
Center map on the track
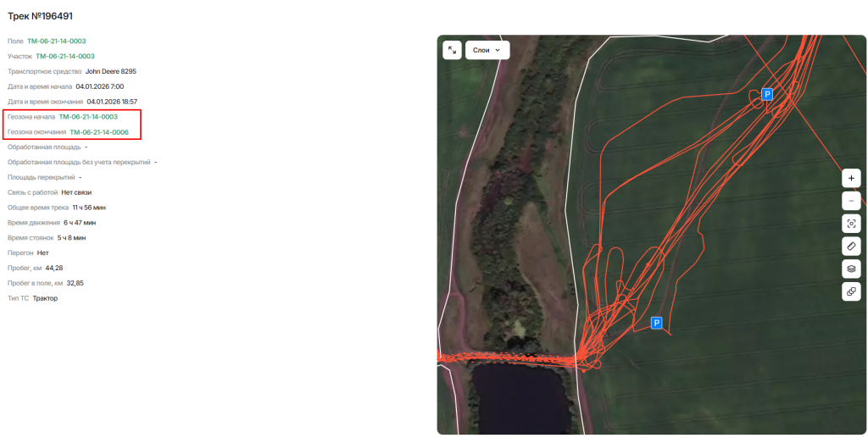click(x=851, y=224)
